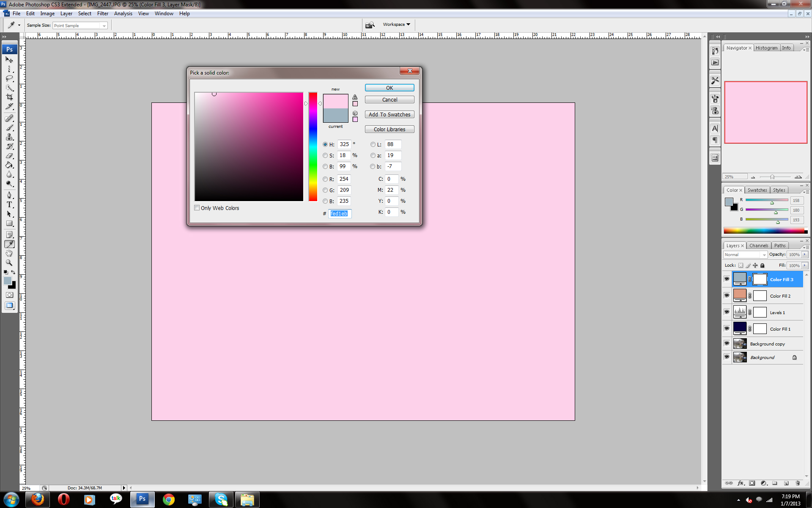Hide the Background copy layer
Screen dimensions: 812x508
pyautogui.click(x=727, y=343)
